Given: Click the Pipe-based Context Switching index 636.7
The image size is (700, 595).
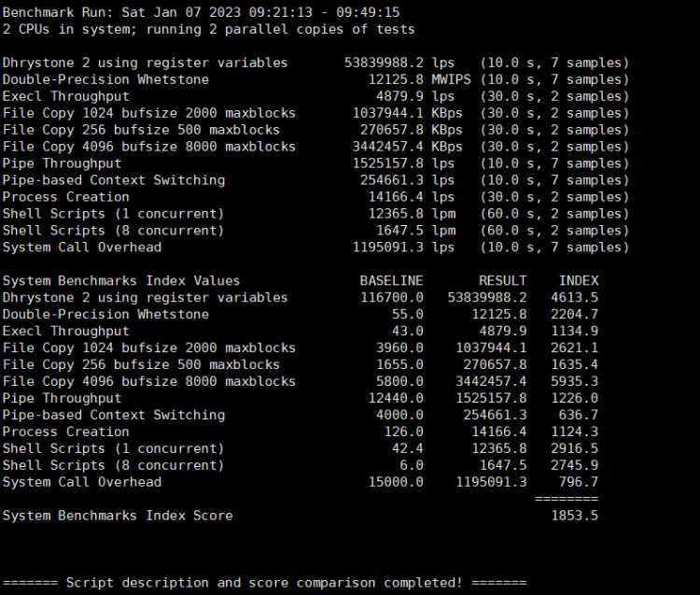Looking at the screenshot, I should [579, 415].
